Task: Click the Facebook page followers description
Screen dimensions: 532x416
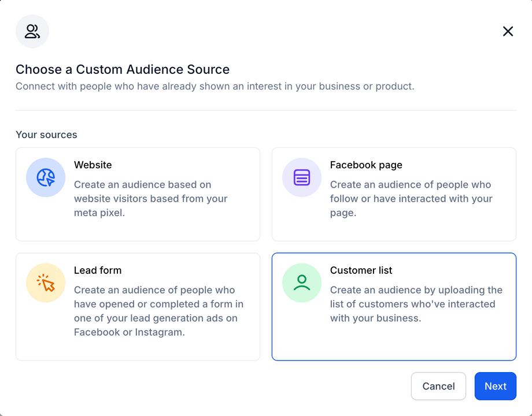Action: pyautogui.click(x=411, y=199)
